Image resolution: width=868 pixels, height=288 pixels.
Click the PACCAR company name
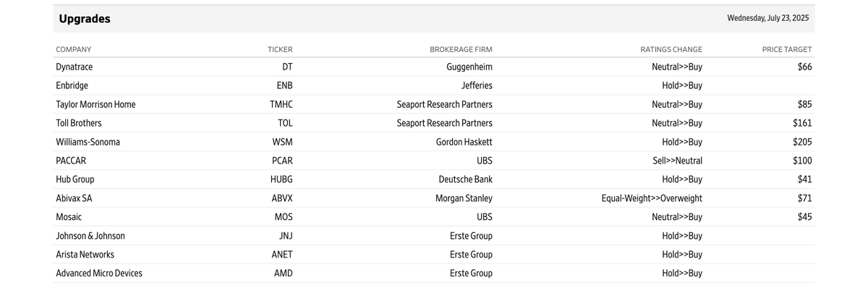pos(71,161)
